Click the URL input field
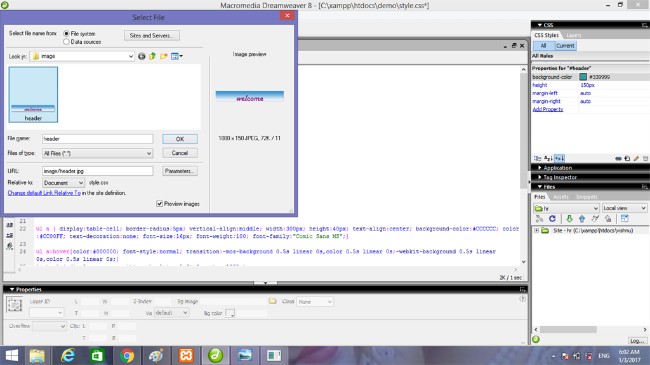 [x=98, y=171]
